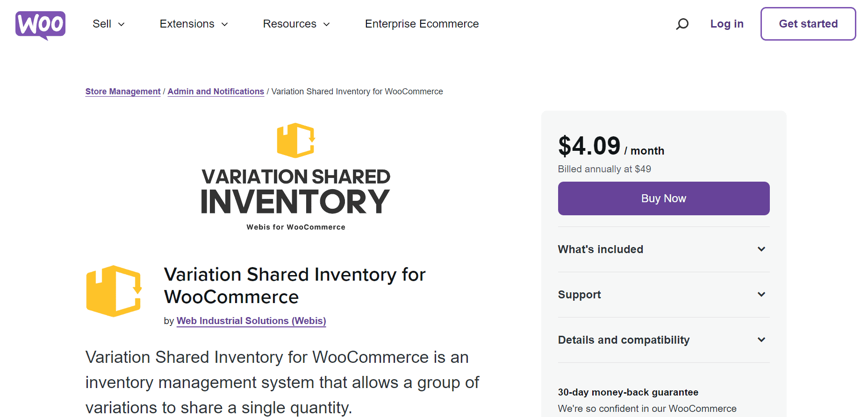Go to Enterprise Ecommerce
This screenshot has height=417, width=868.
(422, 24)
